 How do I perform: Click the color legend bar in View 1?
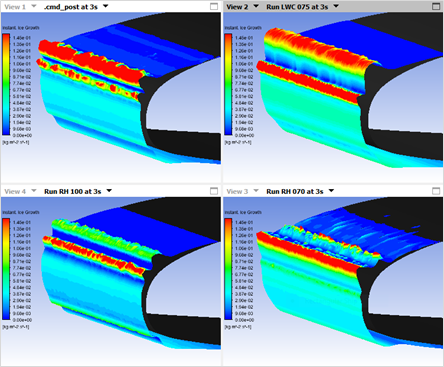tap(6, 84)
